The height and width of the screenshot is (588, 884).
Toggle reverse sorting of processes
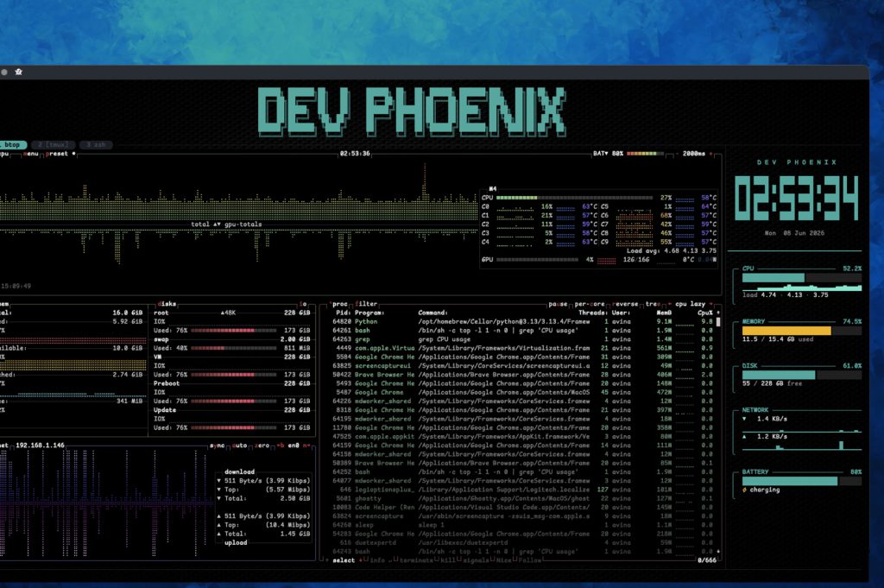click(x=625, y=304)
